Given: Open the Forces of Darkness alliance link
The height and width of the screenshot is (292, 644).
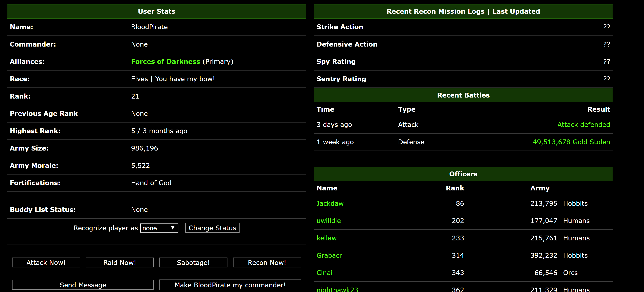Looking at the screenshot, I should pyautogui.click(x=165, y=62).
